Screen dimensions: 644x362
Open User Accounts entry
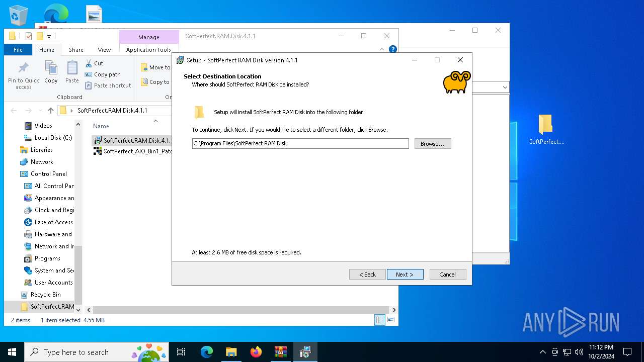click(48, 283)
